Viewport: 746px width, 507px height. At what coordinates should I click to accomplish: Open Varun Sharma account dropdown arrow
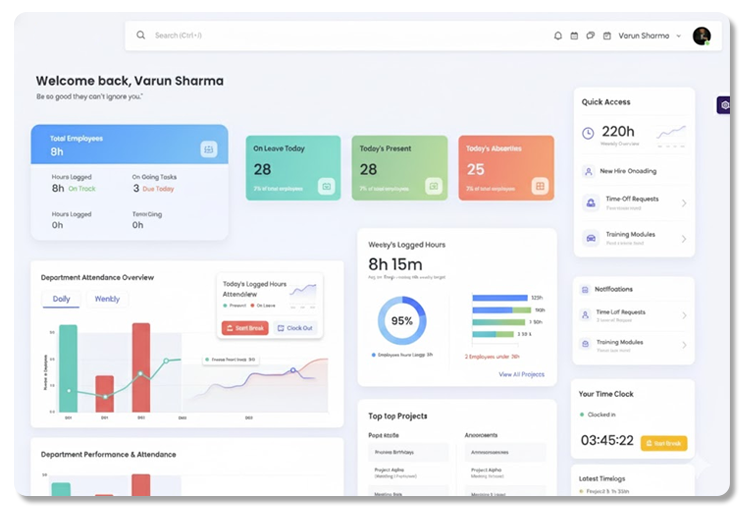[x=679, y=36]
